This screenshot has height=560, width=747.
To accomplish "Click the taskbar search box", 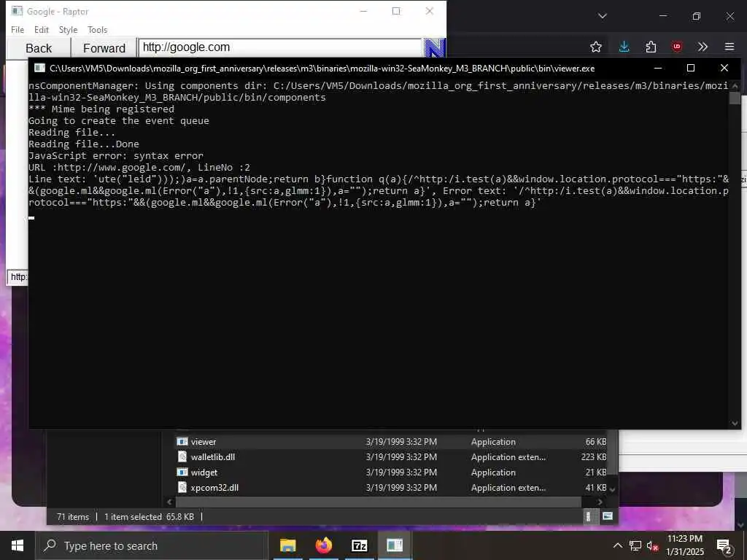I will point(152,545).
